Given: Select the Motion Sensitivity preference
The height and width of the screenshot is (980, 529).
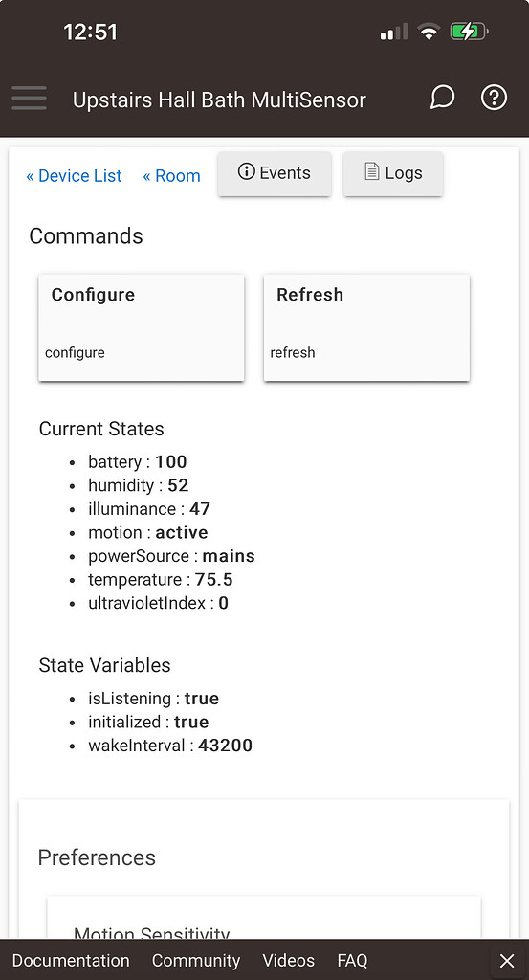Looking at the screenshot, I should click(152, 934).
